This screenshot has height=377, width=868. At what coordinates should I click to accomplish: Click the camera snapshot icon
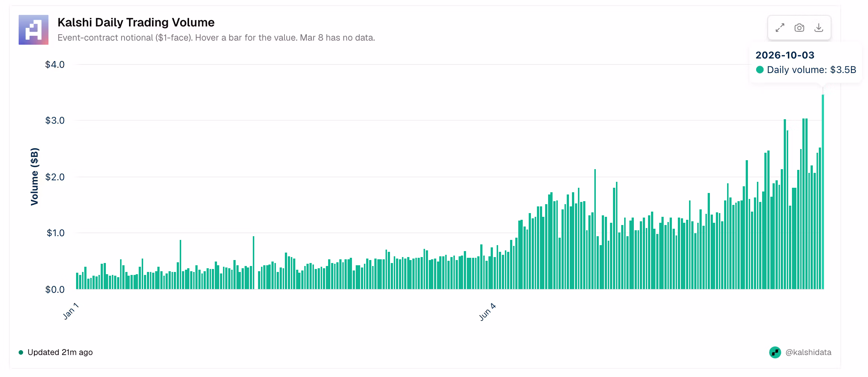(799, 28)
